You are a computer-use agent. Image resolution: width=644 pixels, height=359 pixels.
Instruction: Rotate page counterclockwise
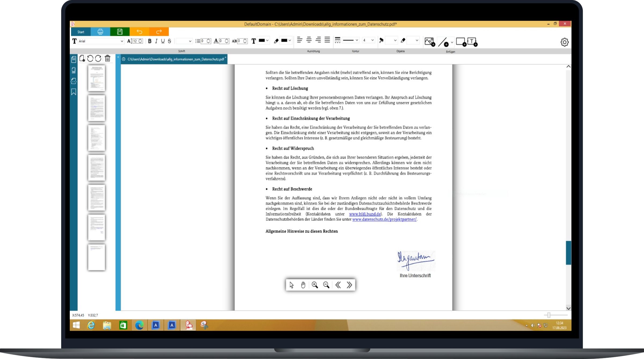[90, 58]
